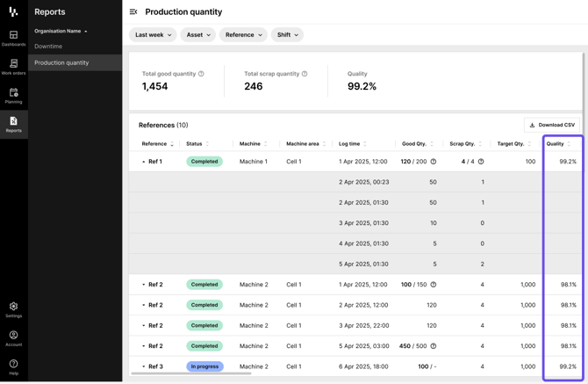Image resolution: width=588 pixels, height=384 pixels.
Task: Collapse the expanded Ref 1 row
Action: click(144, 162)
